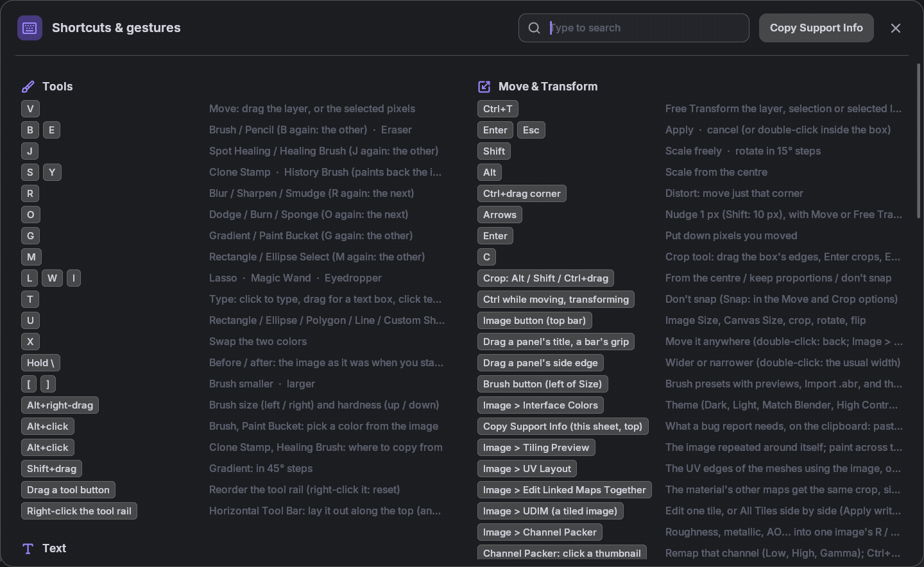Click the Swap the two colors description
Screen dimensions: 924x567
[x=258, y=342]
